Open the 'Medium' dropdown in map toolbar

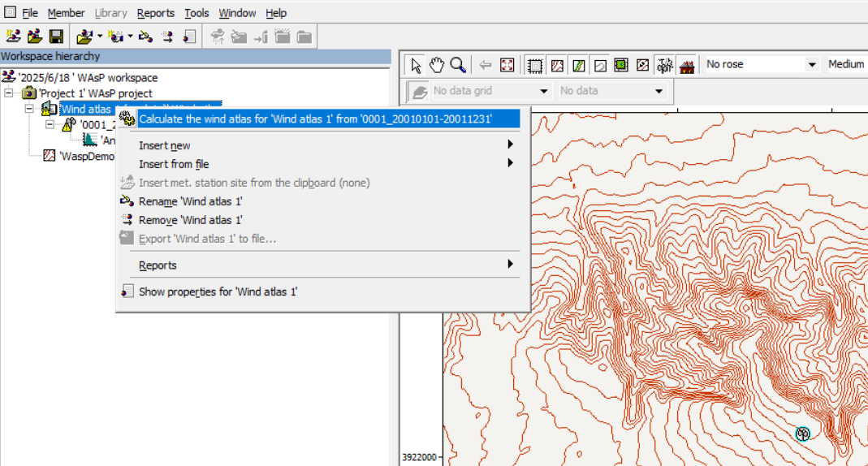coord(845,64)
